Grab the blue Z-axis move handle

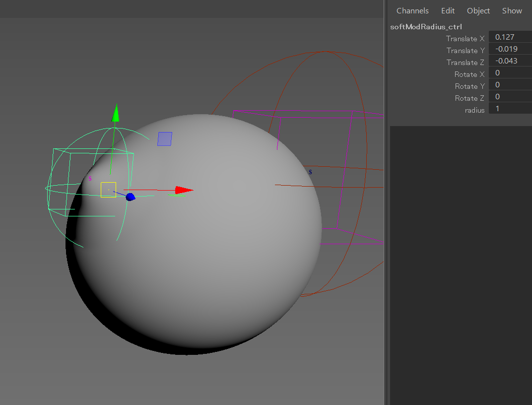click(x=131, y=197)
